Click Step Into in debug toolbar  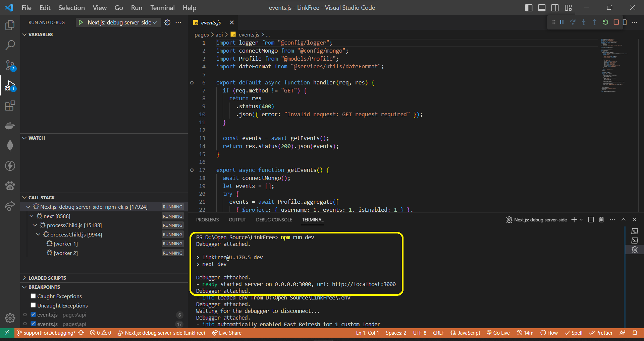pos(584,22)
